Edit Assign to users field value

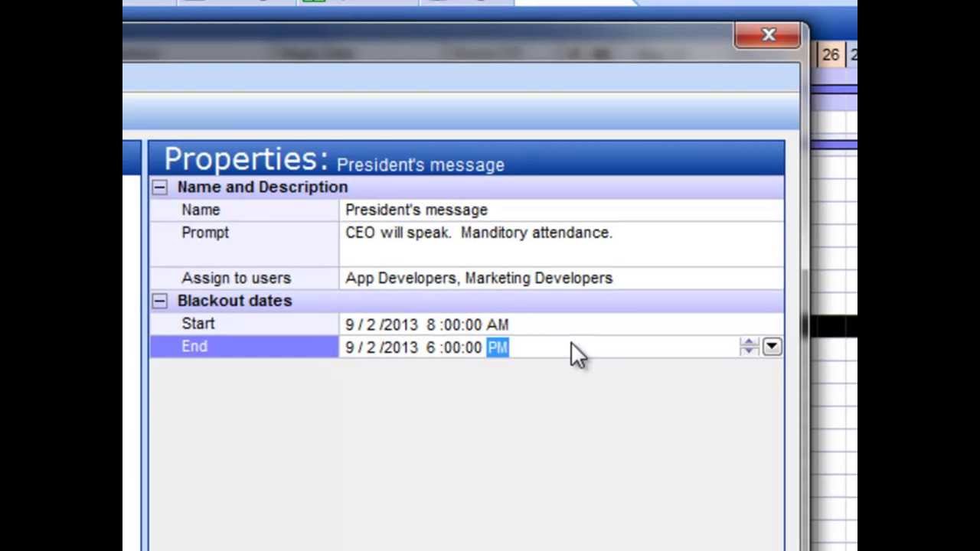click(561, 278)
